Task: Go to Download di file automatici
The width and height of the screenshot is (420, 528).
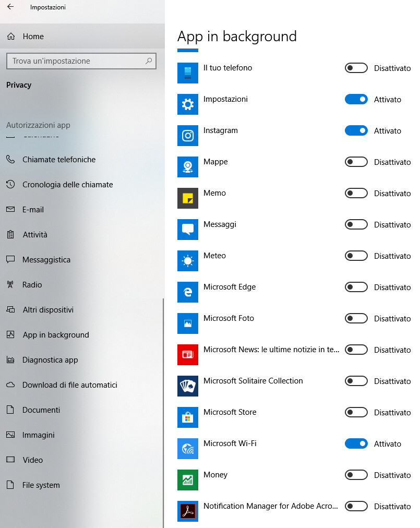Action: point(82,385)
